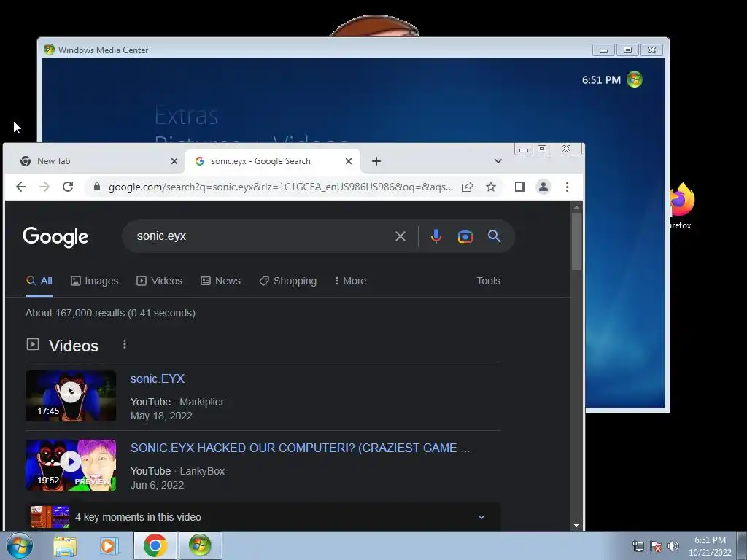
Task: Open Firefox desktop shortcut
Action: [682, 206]
